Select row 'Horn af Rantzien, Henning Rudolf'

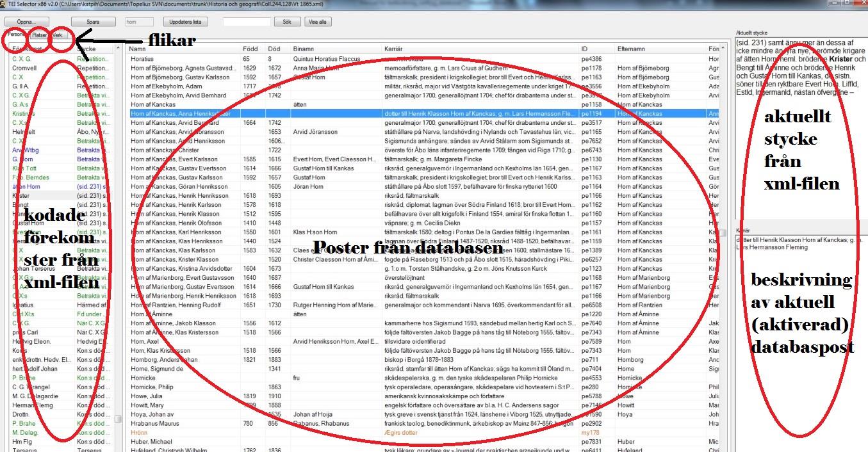(423, 305)
